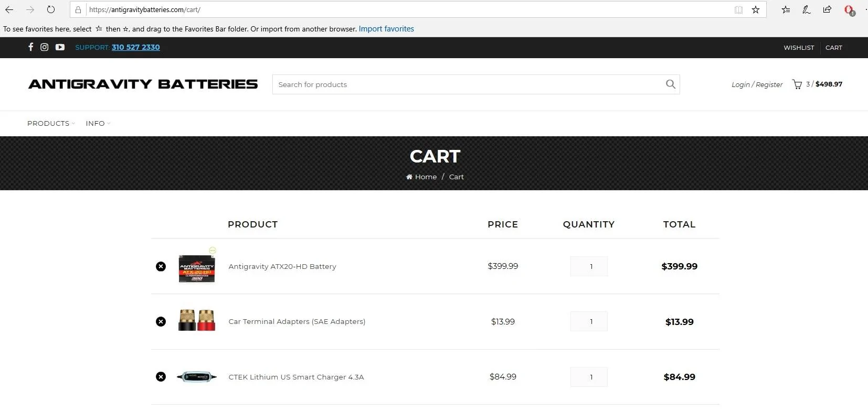This screenshot has width=868, height=412.
Task: Open reading view icon in address bar
Action: 738,9
